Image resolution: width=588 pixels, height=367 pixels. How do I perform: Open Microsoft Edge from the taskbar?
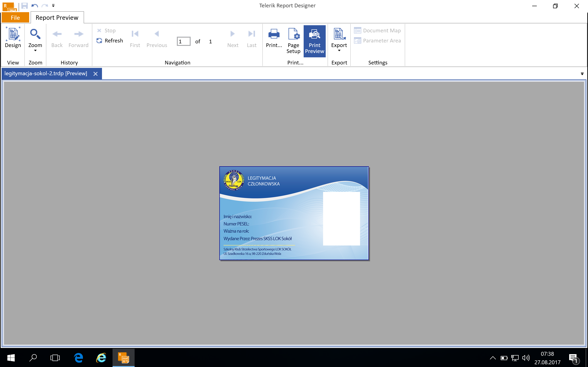pos(79,358)
